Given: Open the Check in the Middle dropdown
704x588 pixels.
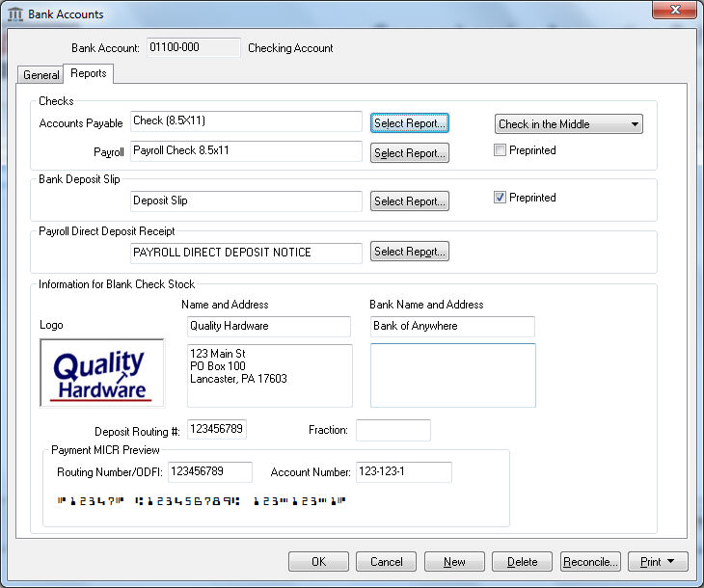Looking at the screenshot, I should (568, 124).
